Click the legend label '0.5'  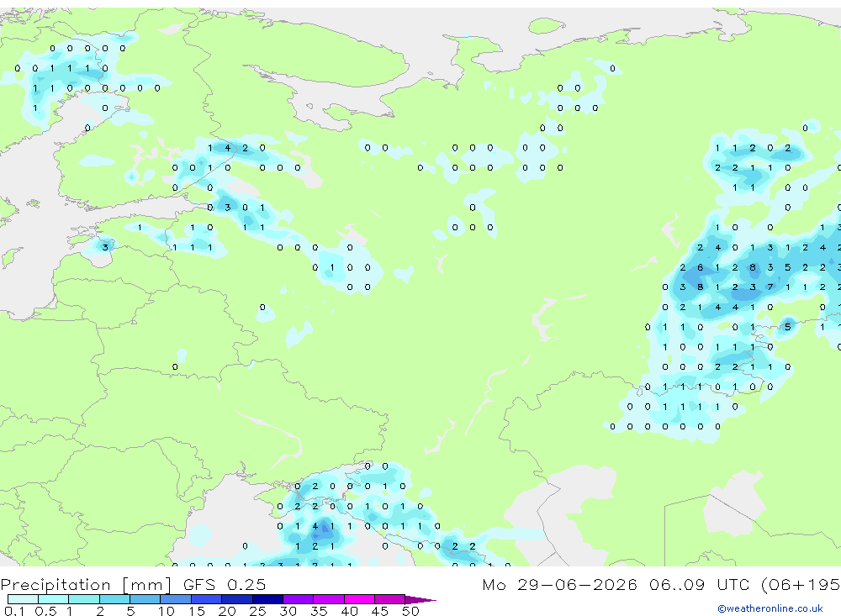pos(45,611)
